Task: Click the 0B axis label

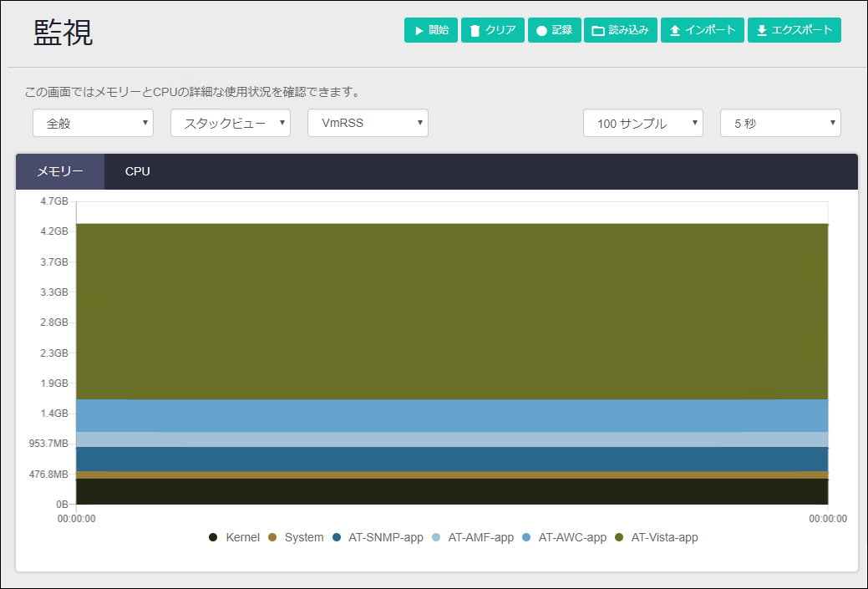Action: point(62,505)
